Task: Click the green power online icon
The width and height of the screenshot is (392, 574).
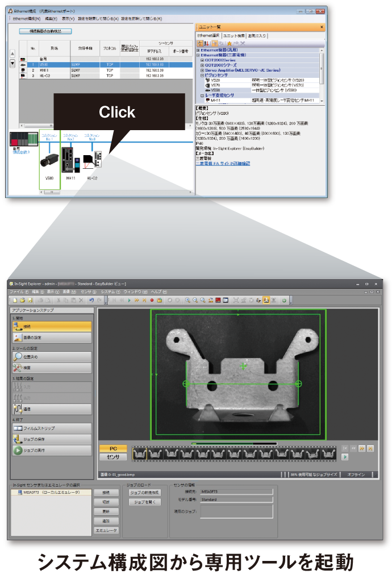Action: (x=284, y=300)
